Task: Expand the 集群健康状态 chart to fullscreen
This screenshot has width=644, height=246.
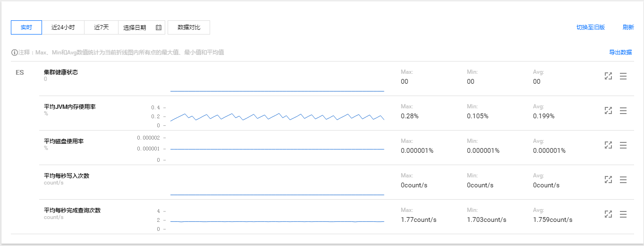Action: pos(608,76)
